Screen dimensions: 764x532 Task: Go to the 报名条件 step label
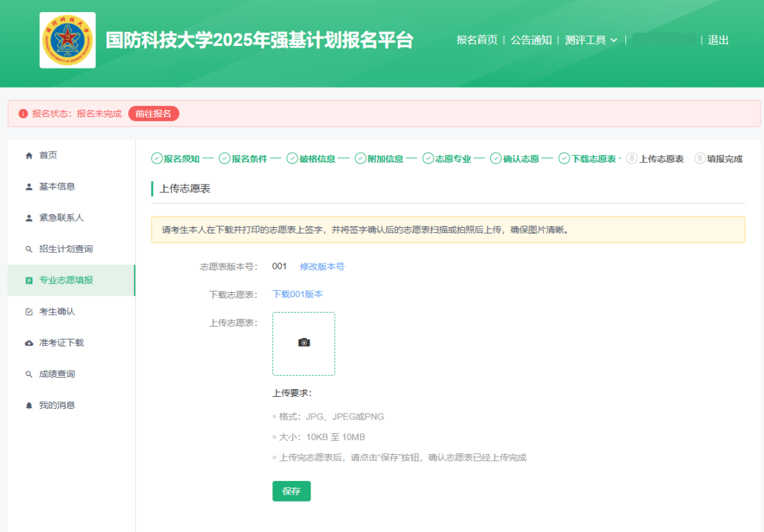pos(250,158)
